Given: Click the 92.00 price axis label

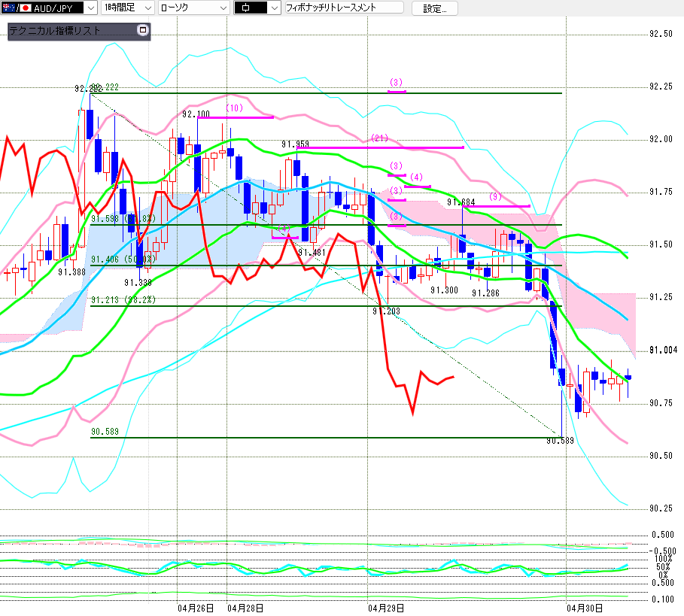Looking at the screenshot, I should pyautogui.click(x=661, y=139).
